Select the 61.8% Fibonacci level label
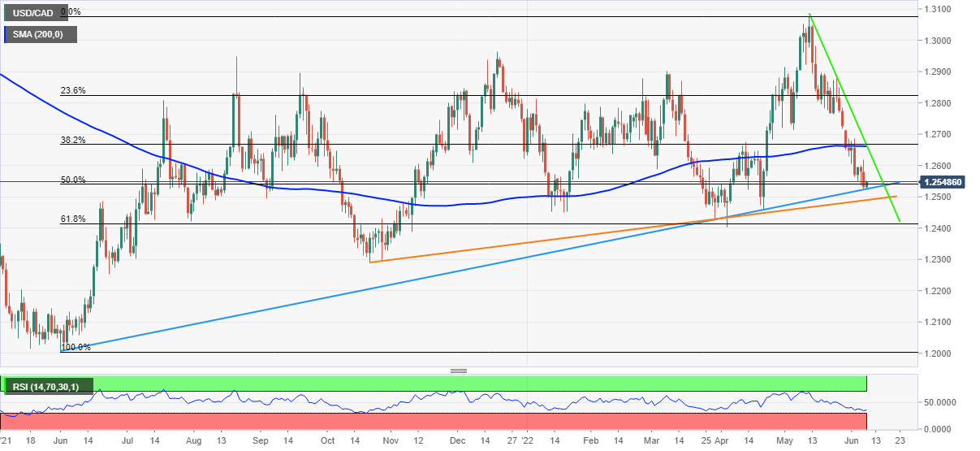Viewport: 980px width, 451px height. click(74, 219)
